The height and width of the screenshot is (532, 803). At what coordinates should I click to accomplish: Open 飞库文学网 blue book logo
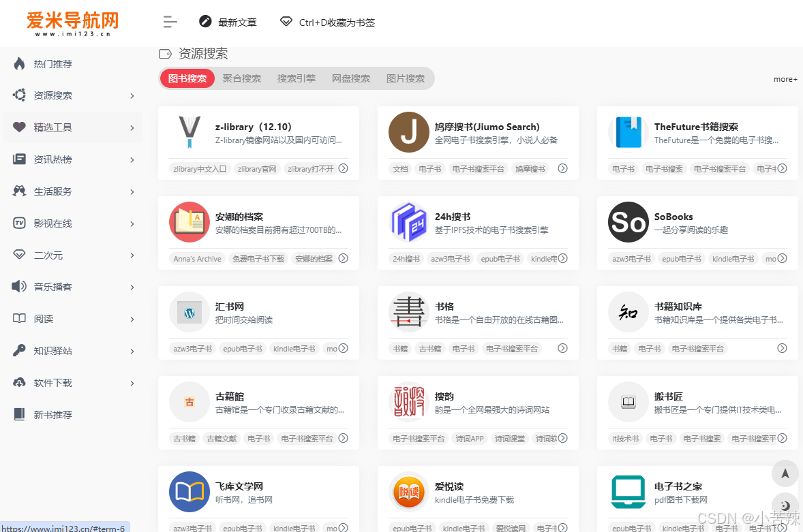[190, 492]
